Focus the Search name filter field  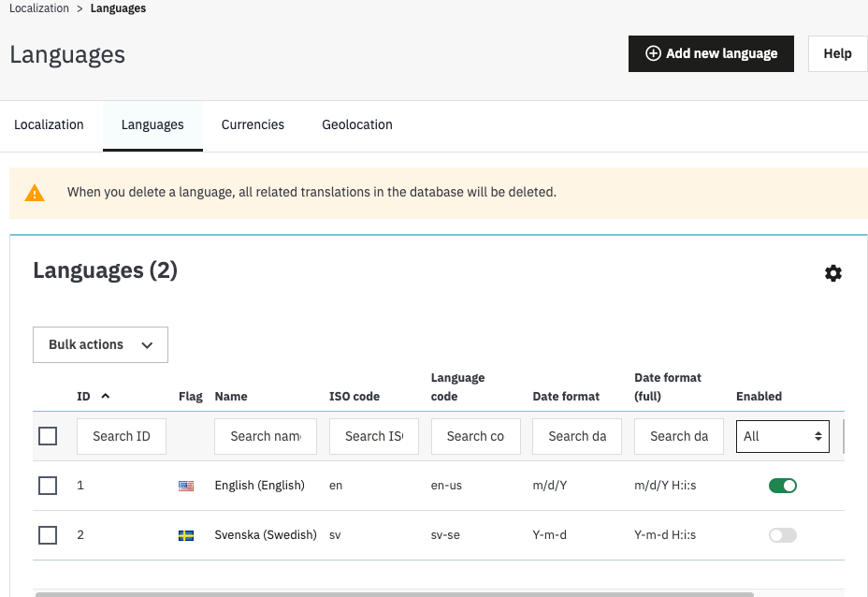click(266, 436)
